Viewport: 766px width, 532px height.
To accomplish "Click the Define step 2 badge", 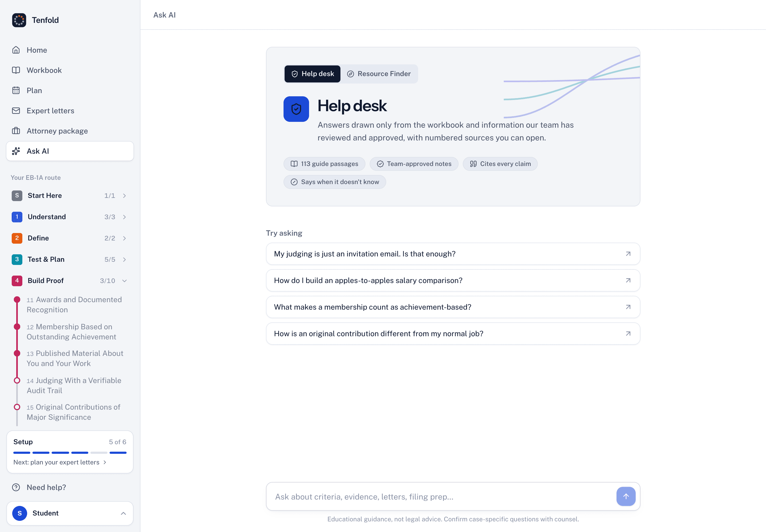I will 17,238.
